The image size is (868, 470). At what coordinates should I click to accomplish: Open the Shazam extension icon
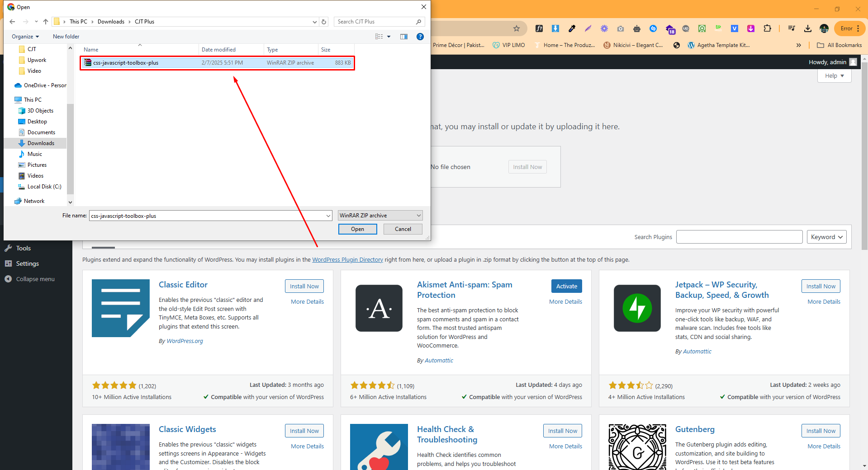(x=653, y=28)
